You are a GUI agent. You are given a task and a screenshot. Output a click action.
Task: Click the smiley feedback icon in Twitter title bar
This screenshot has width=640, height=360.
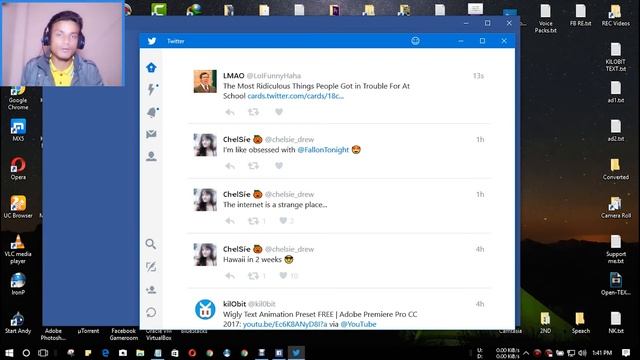coord(415,41)
